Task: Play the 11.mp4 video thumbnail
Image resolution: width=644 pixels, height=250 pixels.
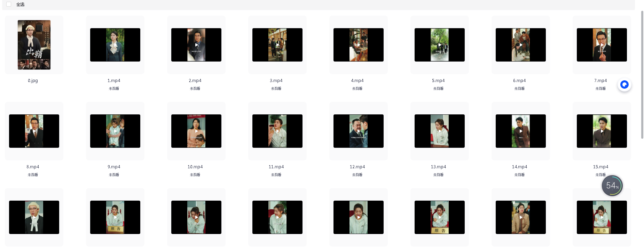Action: [x=277, y=131]
